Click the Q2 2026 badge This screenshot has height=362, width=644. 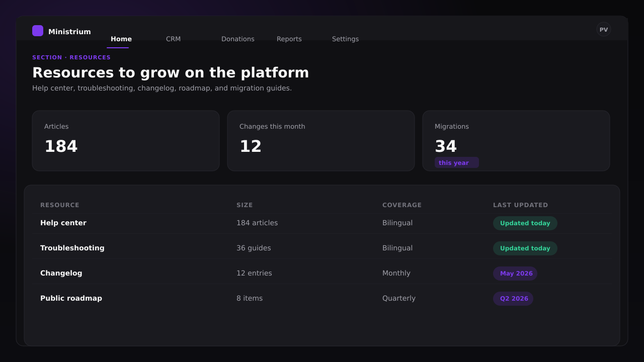[514, 299]
